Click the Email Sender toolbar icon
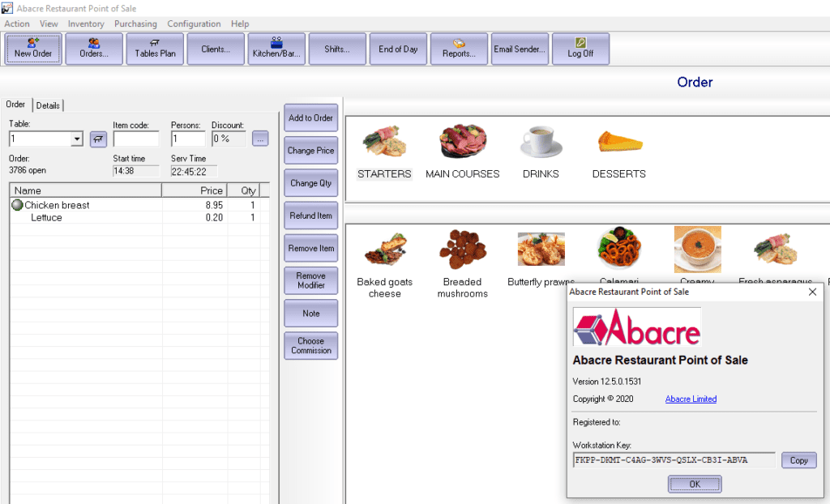Image resolution: width=830 pixels, height=504 pixels. (520, 49)
